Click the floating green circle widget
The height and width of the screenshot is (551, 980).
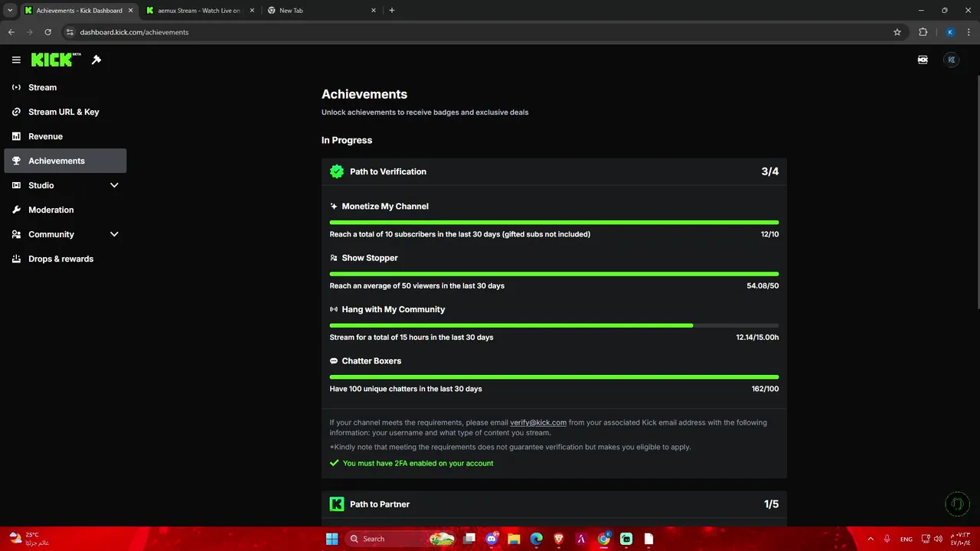(956, 504)
